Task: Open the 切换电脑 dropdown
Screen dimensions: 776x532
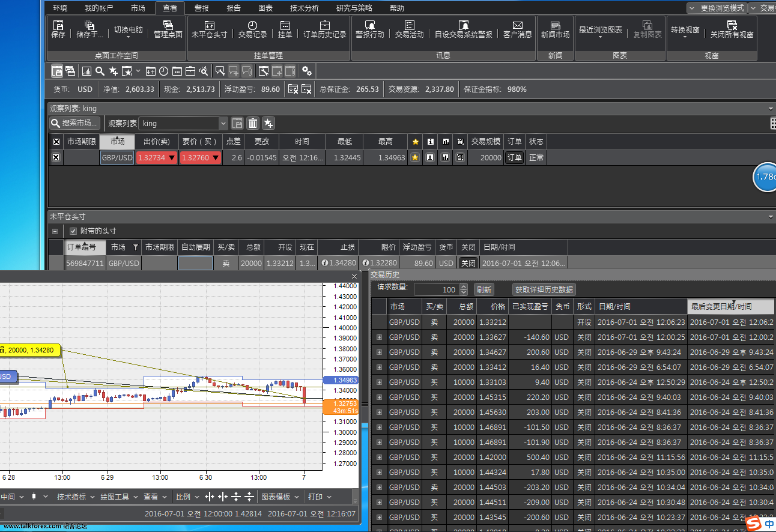Action: point(128,31)
